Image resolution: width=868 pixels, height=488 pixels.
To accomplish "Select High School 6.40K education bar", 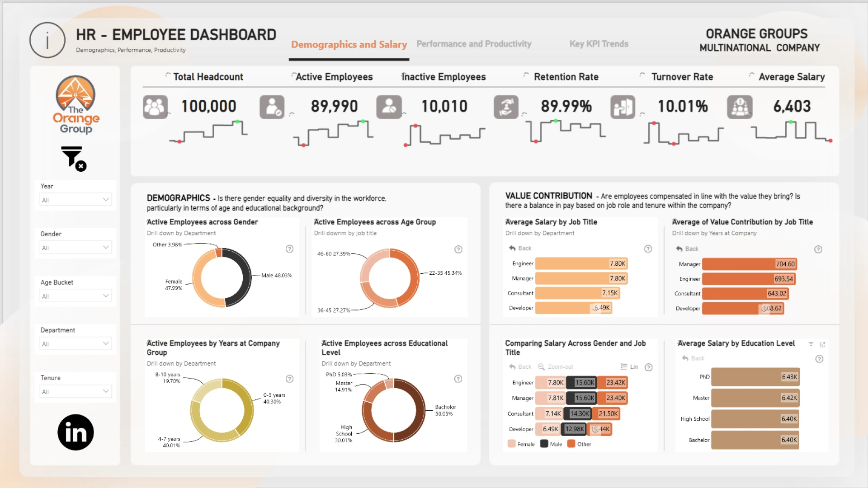I will [755, 419].
